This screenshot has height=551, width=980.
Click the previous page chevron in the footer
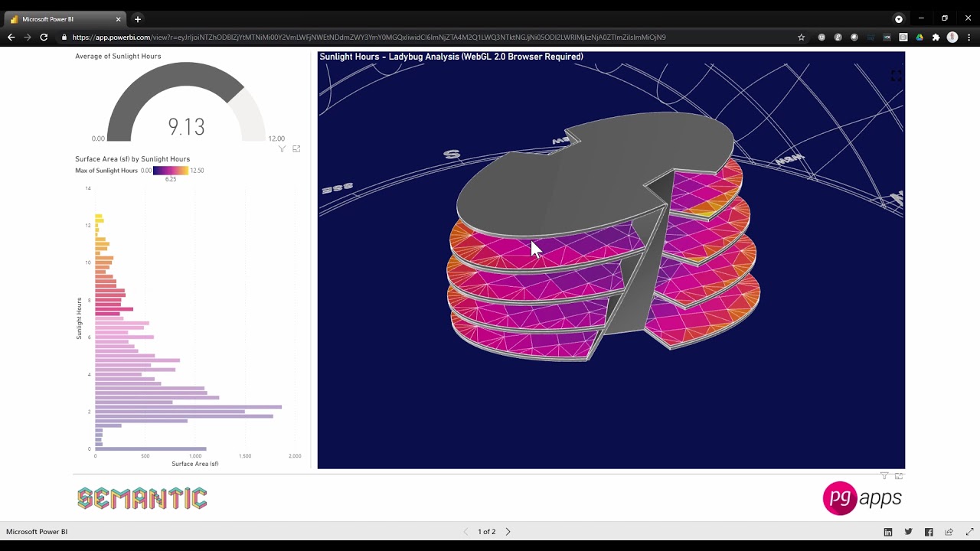tap(465, 531)
